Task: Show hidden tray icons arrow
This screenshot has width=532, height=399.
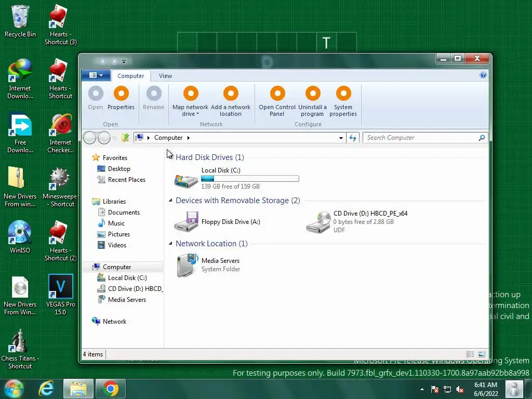Action: pos(422,389)
